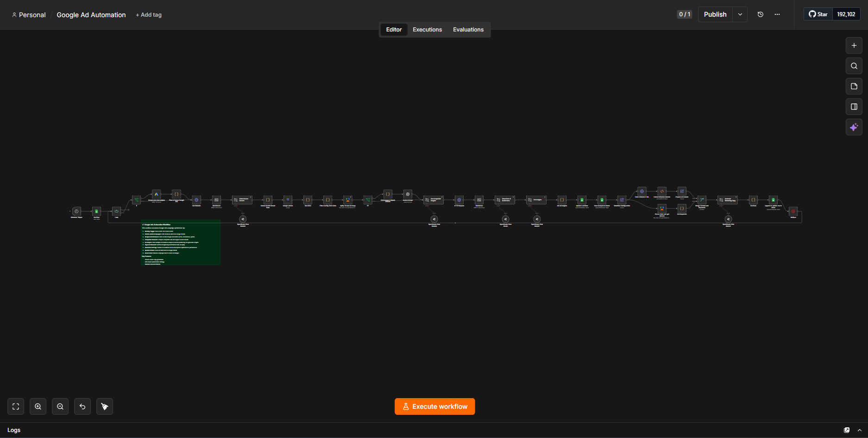The width and height of the screenshot is (868, 438).
Task: Expand the Logs panel with the chevron
Action: click(x=860, y=430)
